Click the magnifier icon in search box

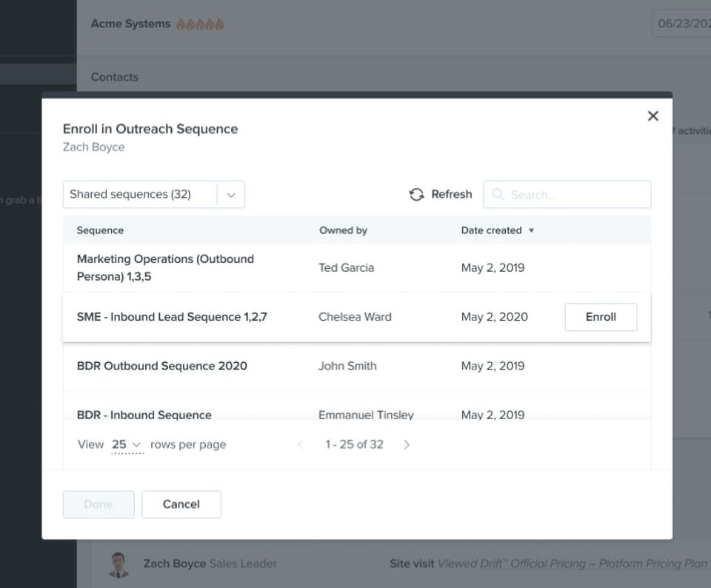(498, 195)
